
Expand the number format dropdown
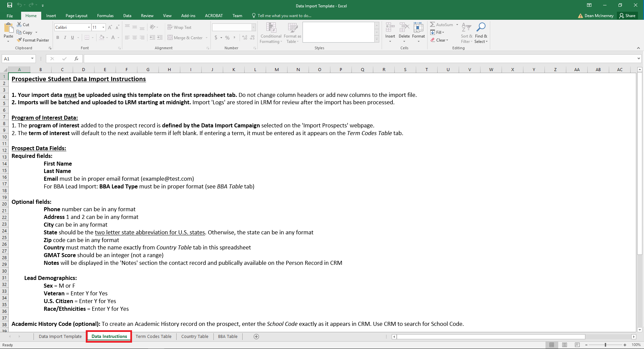coord(253,27)
